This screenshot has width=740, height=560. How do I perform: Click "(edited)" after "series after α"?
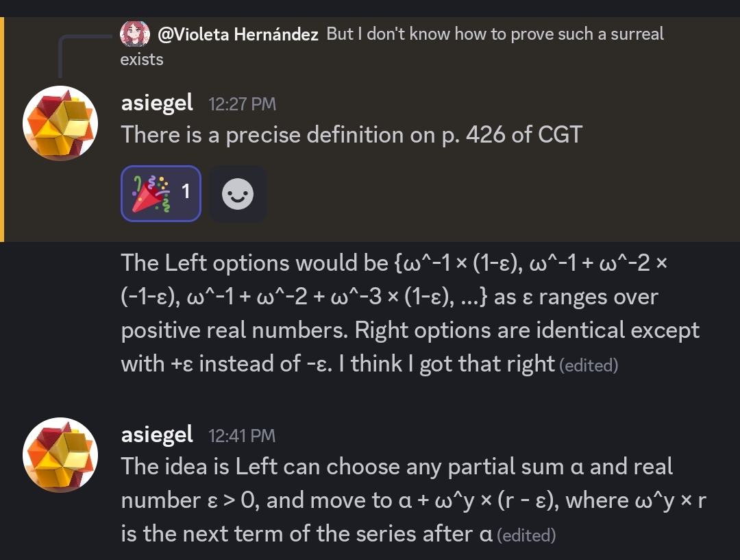point(526,535)
